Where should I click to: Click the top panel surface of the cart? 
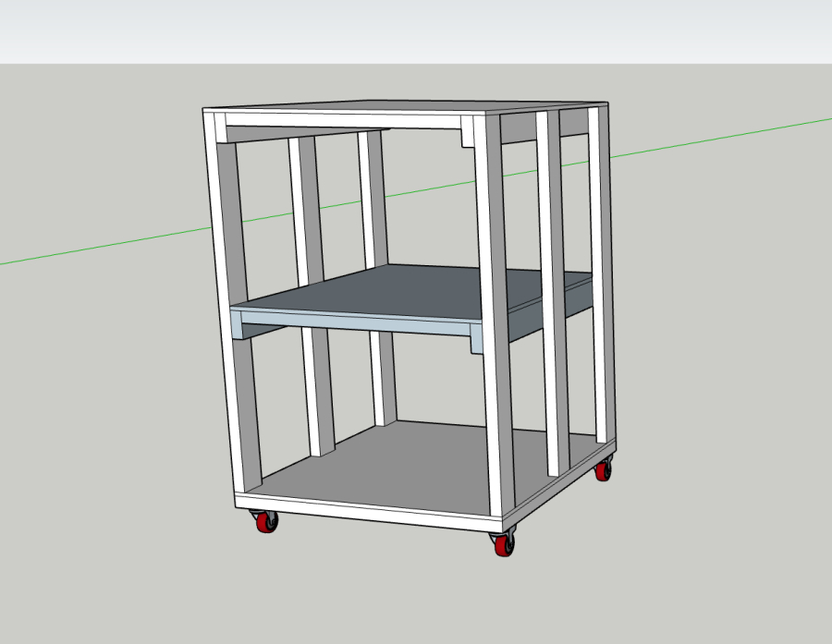(407, 106)
